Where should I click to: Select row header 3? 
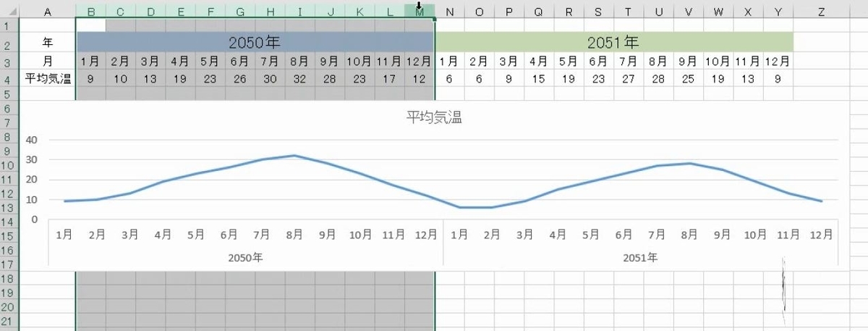coord(9,61)
